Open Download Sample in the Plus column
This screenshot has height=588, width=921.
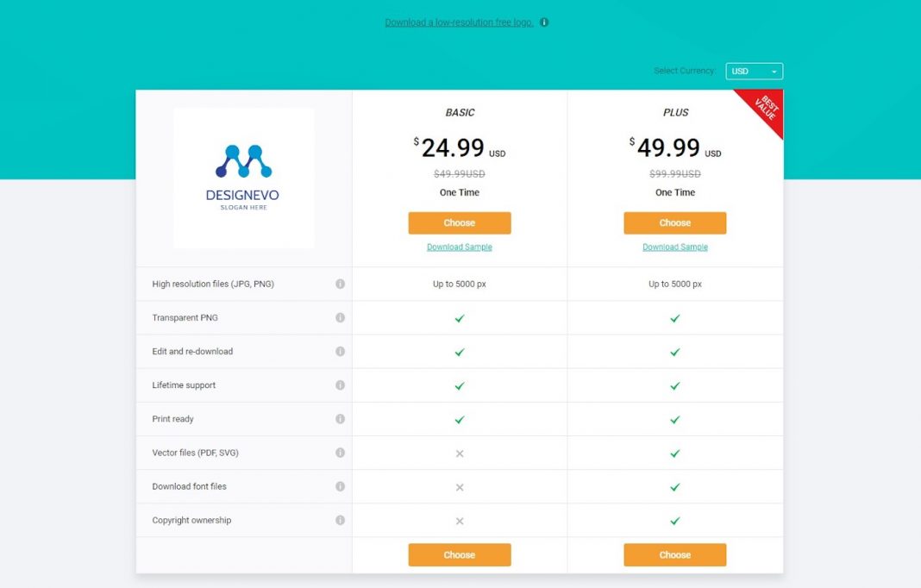(674, 247)
